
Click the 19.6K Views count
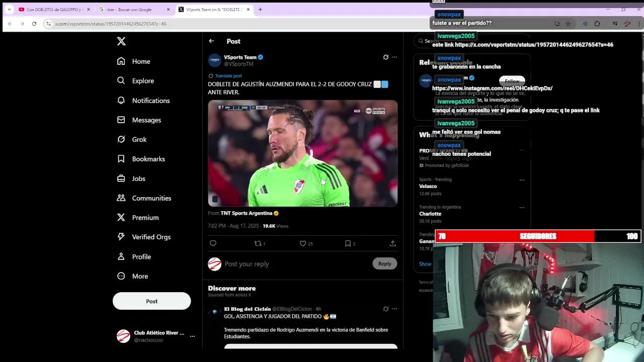[x=275, y=226]
